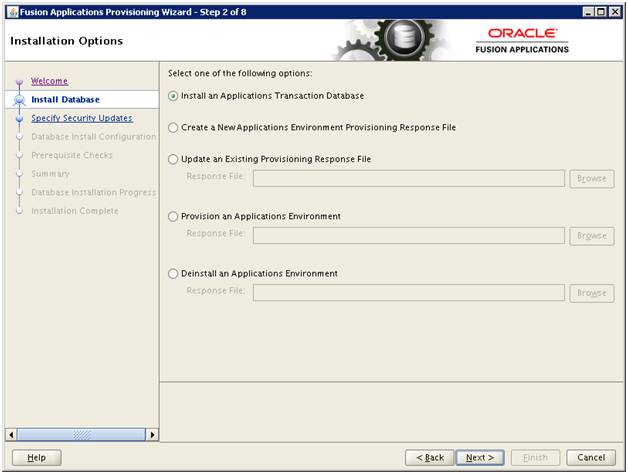
Task: Click the Help button
Action: click(x=36, y=458)
